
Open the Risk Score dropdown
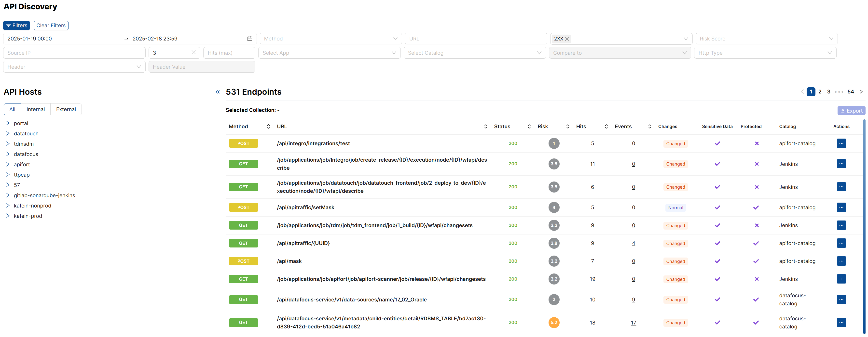766,39
